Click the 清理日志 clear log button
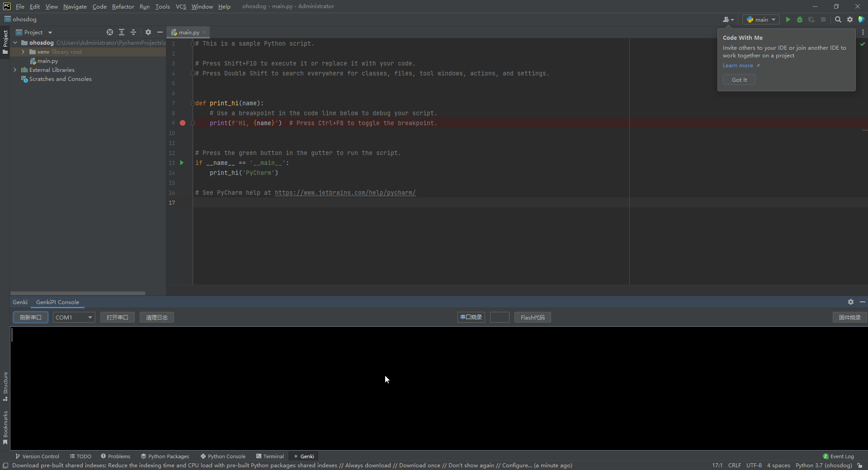The width and height of the screenshot is (868, 470). (x=157, y=317)
